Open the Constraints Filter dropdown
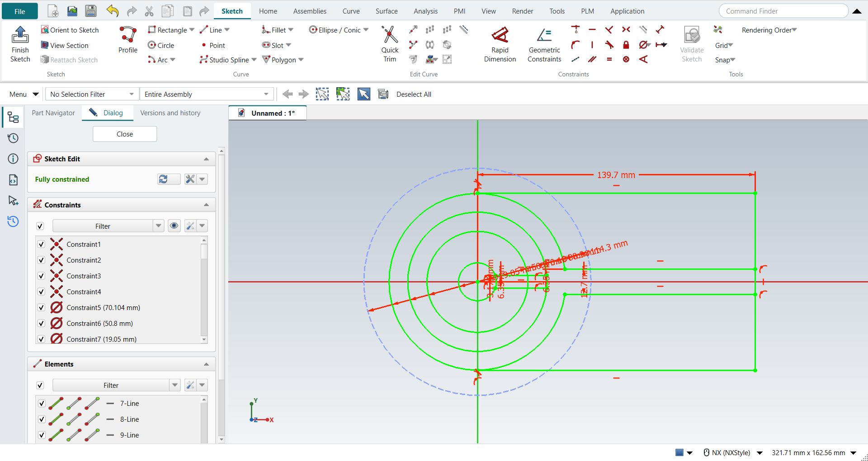The height and width of the screenshot is (461, 868). [x=159, y=226]
